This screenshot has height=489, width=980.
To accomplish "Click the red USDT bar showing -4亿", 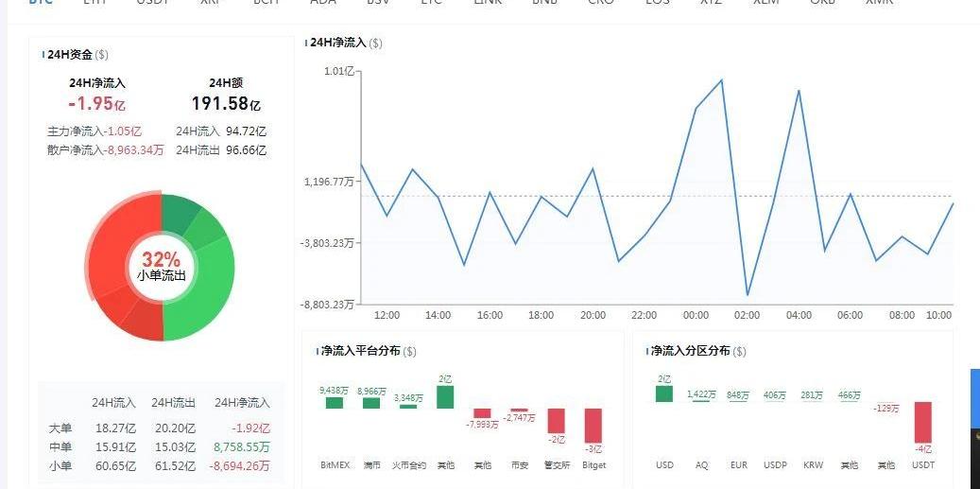I will [922, 422].
